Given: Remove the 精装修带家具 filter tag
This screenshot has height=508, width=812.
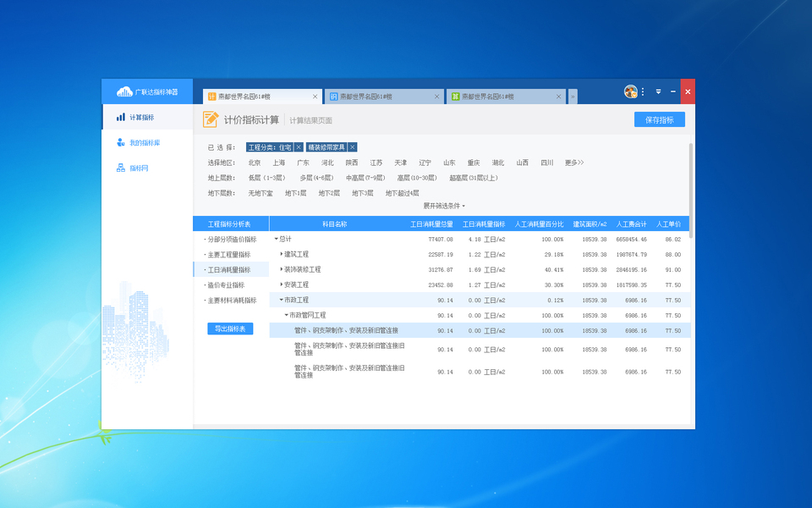Looking at the screenshot, I should point(352,147).
